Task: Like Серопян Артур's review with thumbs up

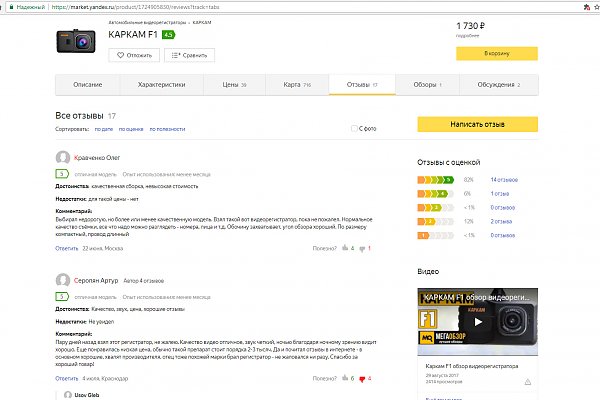Action: pos(342,378)
